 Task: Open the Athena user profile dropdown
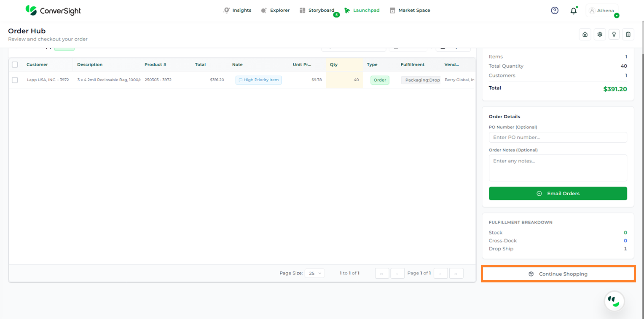602,11
